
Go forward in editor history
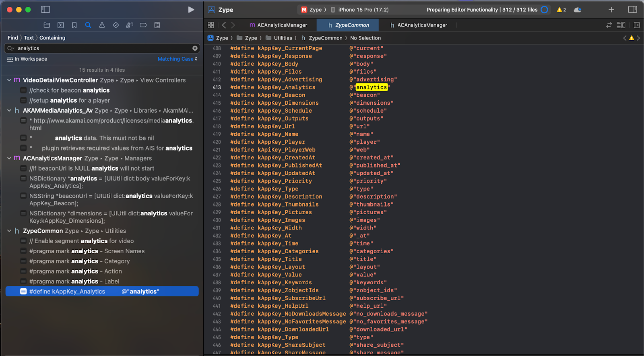coord(233,25)
